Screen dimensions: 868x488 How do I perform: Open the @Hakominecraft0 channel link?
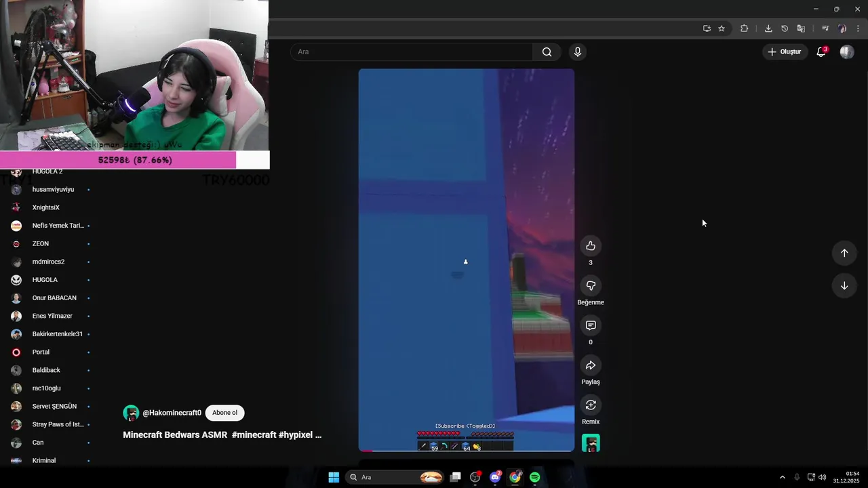pos(172,413)
